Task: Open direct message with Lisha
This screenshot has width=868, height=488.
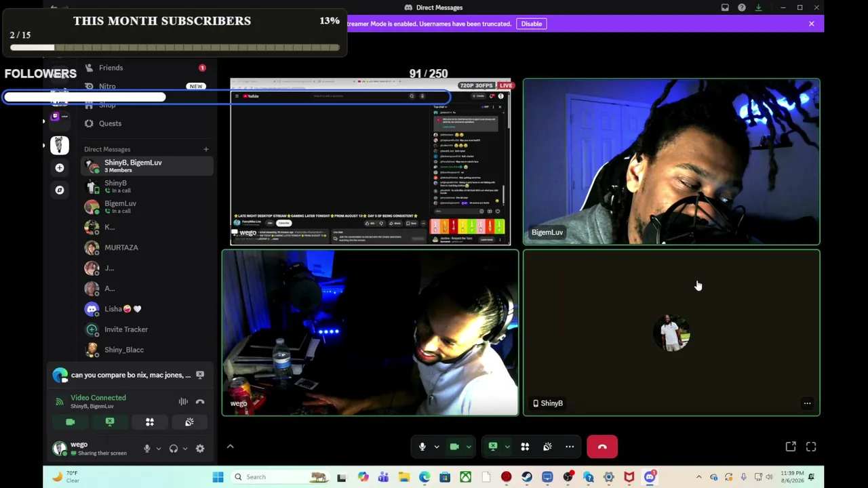Action: click(147, 309)
